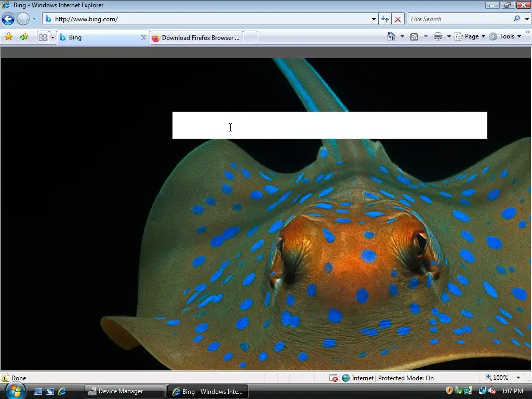Click into the Live Search box

460,19
